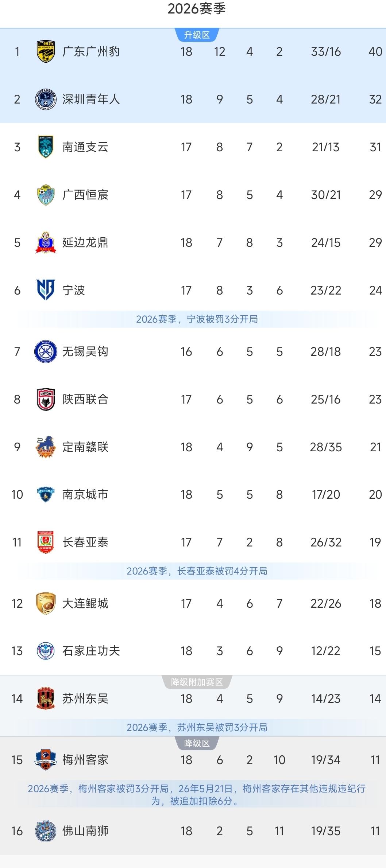This screenshot has height=868, width=386.
Task: Select the 降级附加赛区 playoff zone label
Action: (197, 682)
